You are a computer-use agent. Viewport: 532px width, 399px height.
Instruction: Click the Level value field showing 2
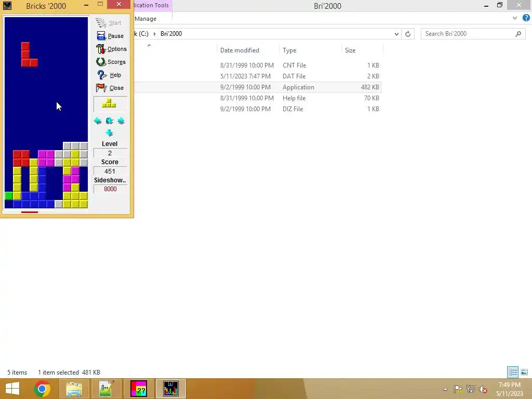click(110, 153)
